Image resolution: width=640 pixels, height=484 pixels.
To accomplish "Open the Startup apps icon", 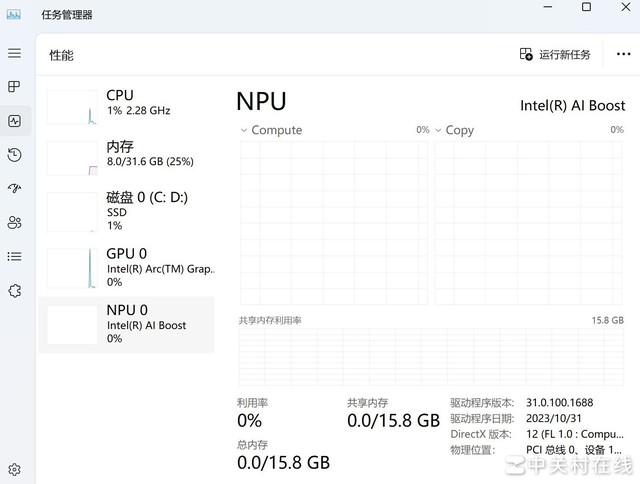I will [x=14, y=188].
